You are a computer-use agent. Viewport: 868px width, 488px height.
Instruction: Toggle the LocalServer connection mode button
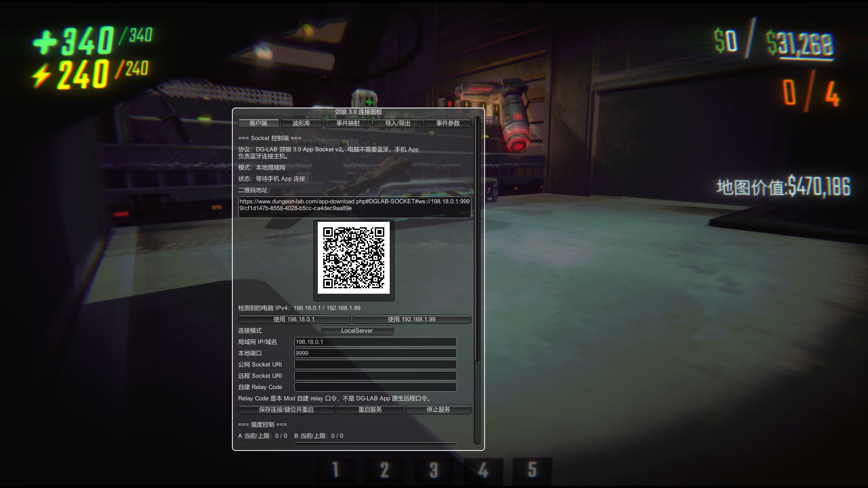(357, 331)
